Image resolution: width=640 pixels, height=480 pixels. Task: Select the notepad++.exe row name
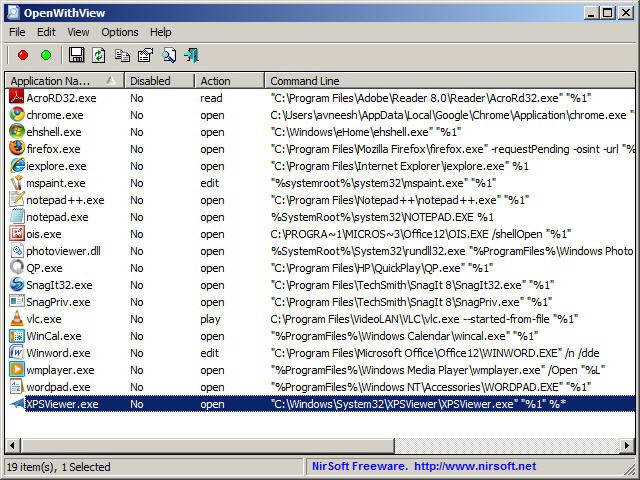65,200
